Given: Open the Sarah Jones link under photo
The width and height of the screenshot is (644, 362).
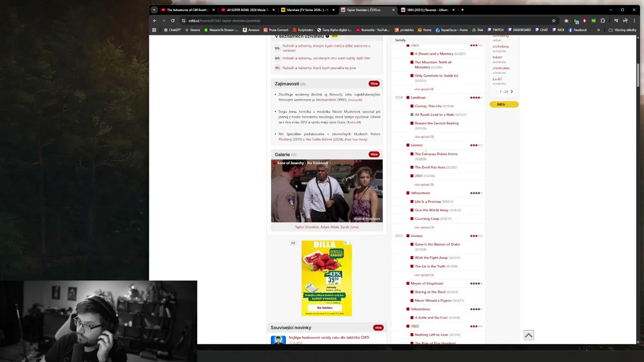Looking at the screenshot, I should [350, 227].
